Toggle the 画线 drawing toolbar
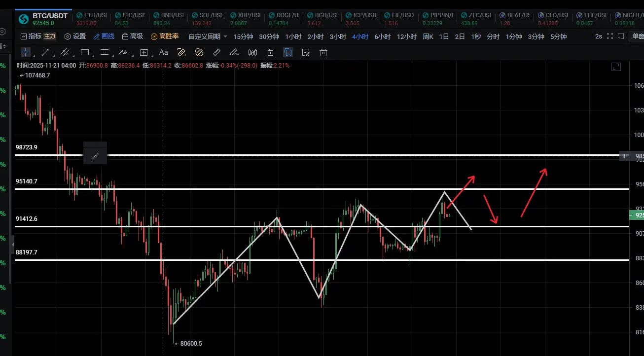This screenshot has width=644, height=356. point(104,36)
